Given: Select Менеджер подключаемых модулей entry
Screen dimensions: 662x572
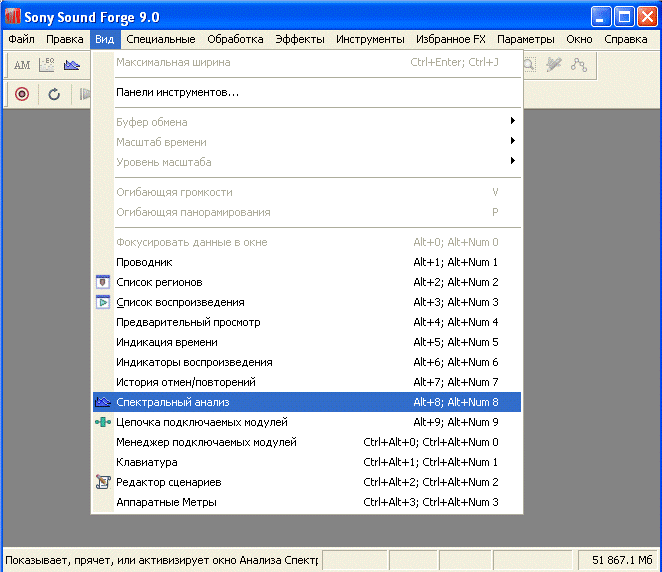Looking at the screenshot, I should pos(307,442).
